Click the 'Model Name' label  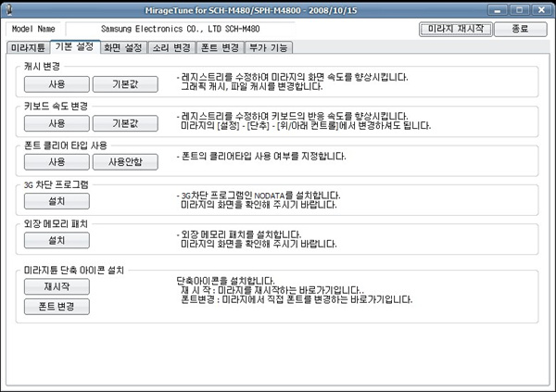click(33, 29)
